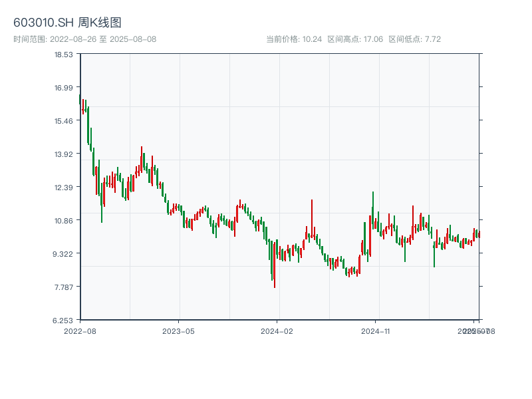The width and height of the screenshot is (532, 399).
Task: Click the 603010.SH 周K线图 chart title
Action: point(67,23)
